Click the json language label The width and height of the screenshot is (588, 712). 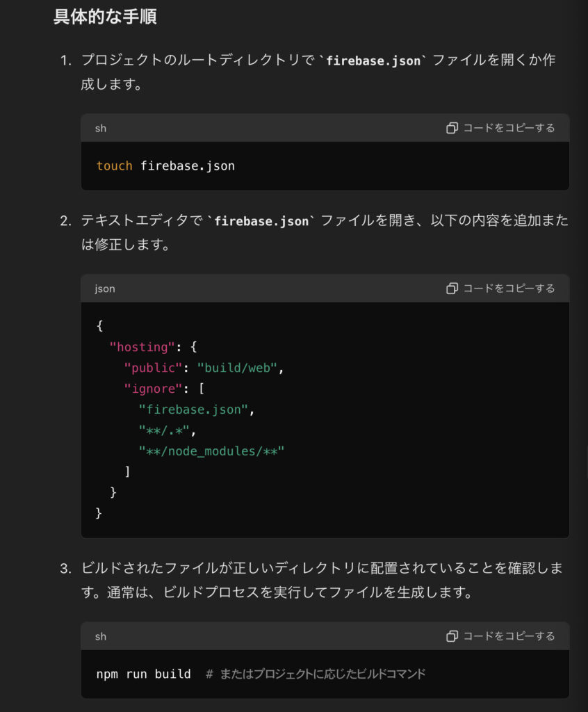[x=105, y=289]
